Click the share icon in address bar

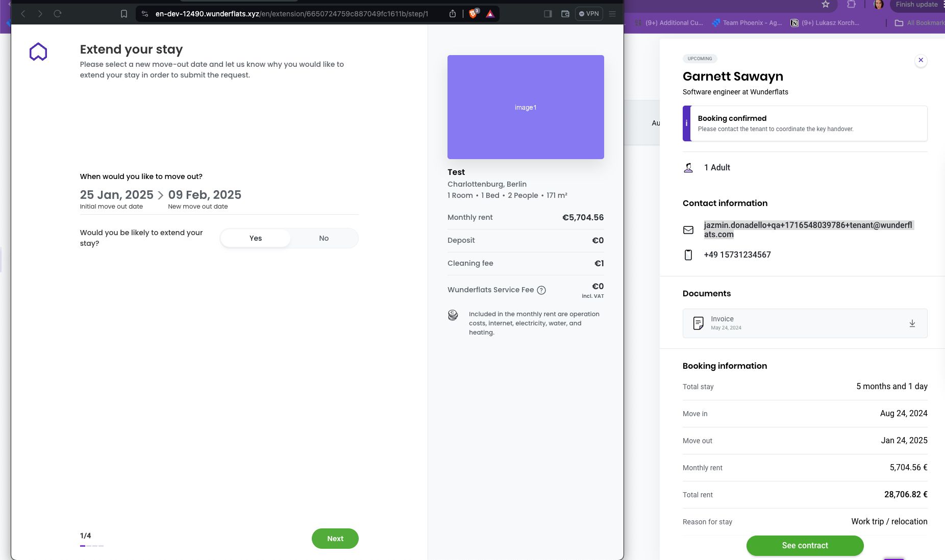coord(452,14)
